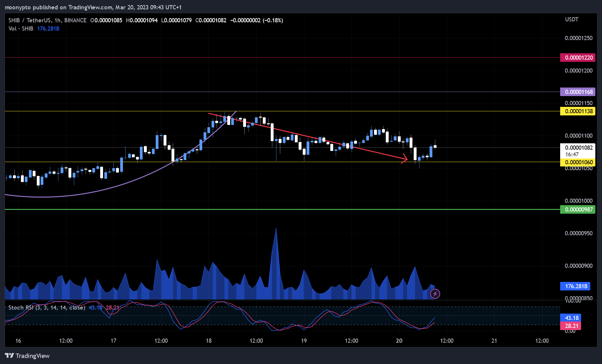The width and height of the screenshot is (602, 364).
Task: Click date 20 on the time axis
Action: 399,341
